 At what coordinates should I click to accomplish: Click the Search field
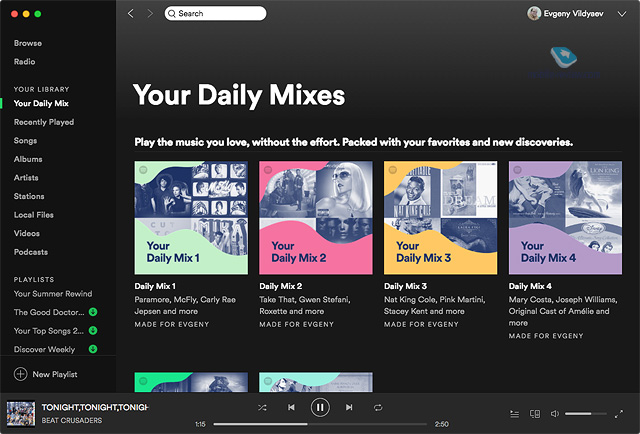(x=216, y=13)
